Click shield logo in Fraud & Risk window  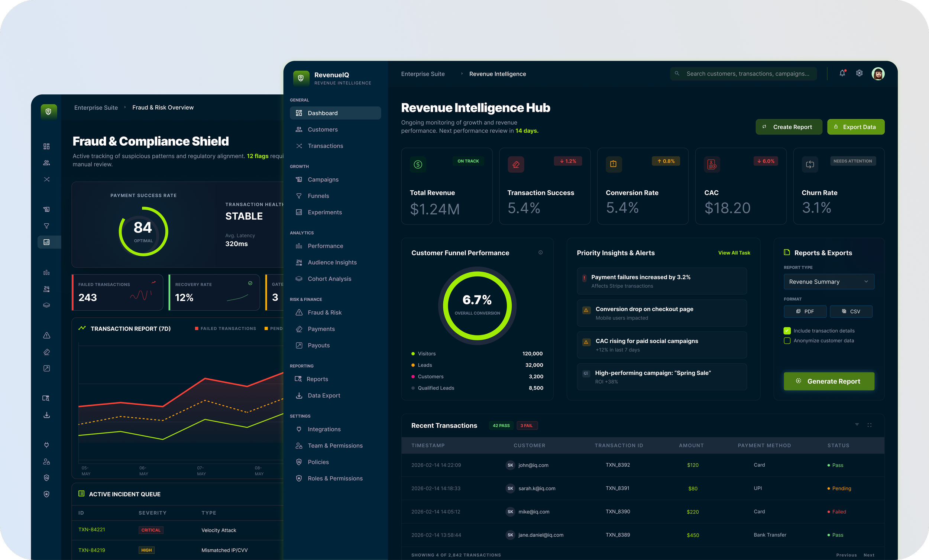pyautogui.click(x=49, y=111)
